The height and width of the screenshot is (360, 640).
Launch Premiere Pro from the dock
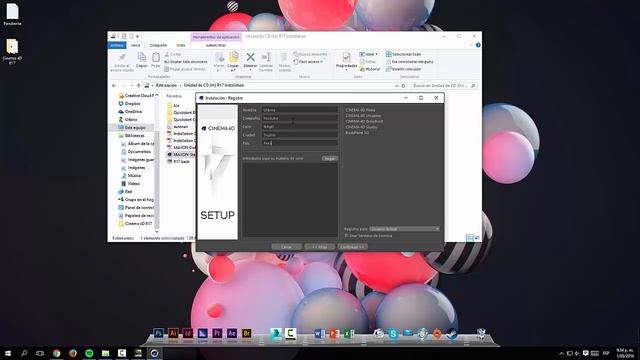coord(217,333)
